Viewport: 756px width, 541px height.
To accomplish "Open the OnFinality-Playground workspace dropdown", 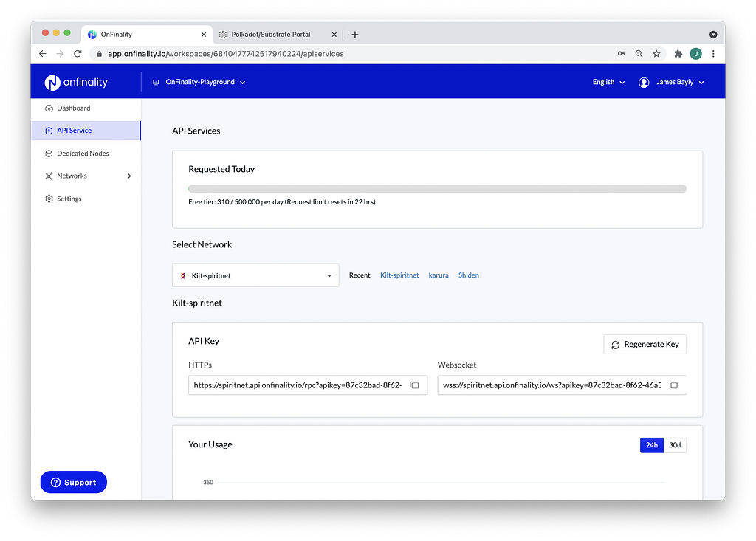I will (199, 82).
